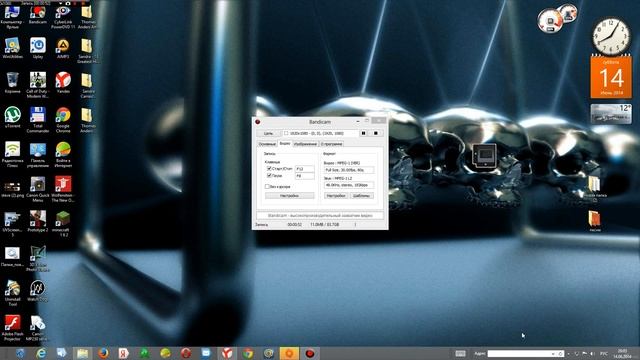Toggle the Старт/Стоп hotkey checkbox
Screen dimensions: 640x360
(x=269, y=168)
